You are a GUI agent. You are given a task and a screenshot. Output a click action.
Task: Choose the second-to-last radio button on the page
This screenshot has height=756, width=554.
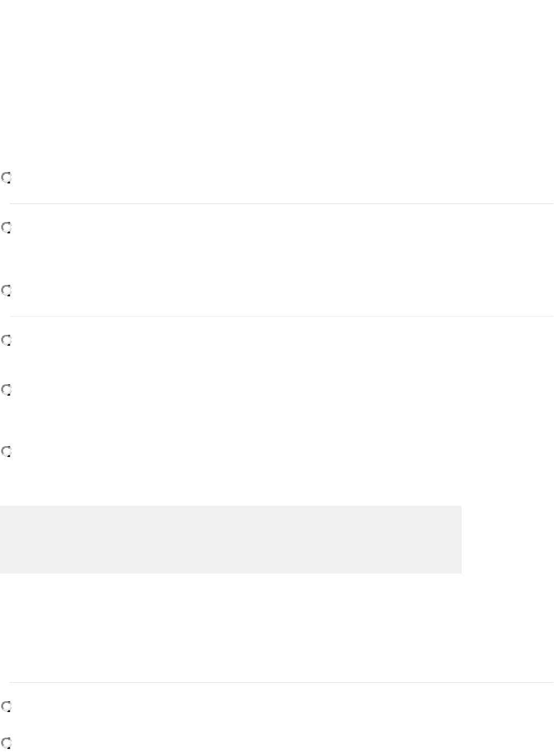click(7, 707)
